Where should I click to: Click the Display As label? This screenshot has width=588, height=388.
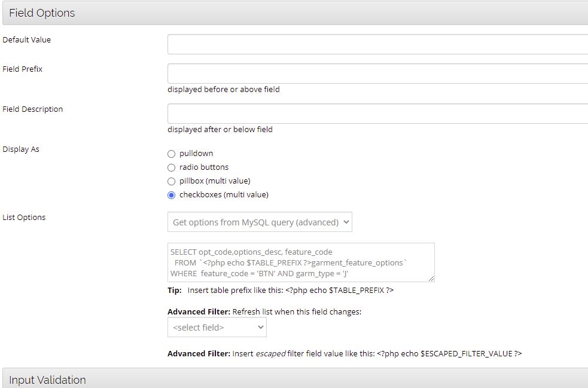pos(21,149)
